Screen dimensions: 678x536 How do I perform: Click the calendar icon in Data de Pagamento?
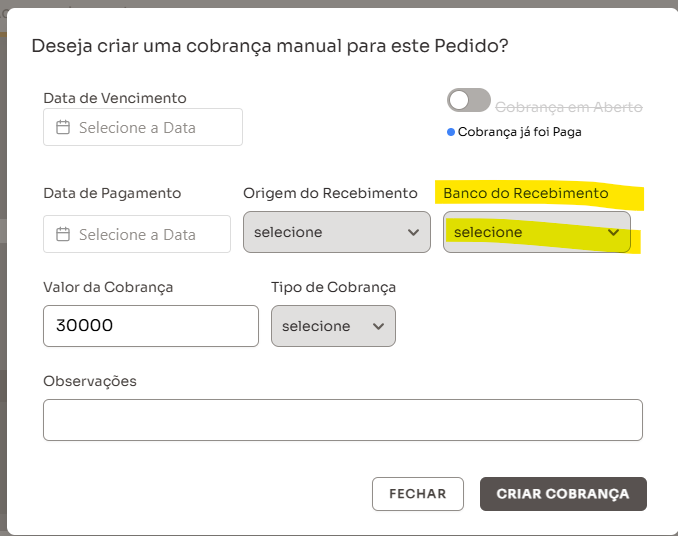63,235
